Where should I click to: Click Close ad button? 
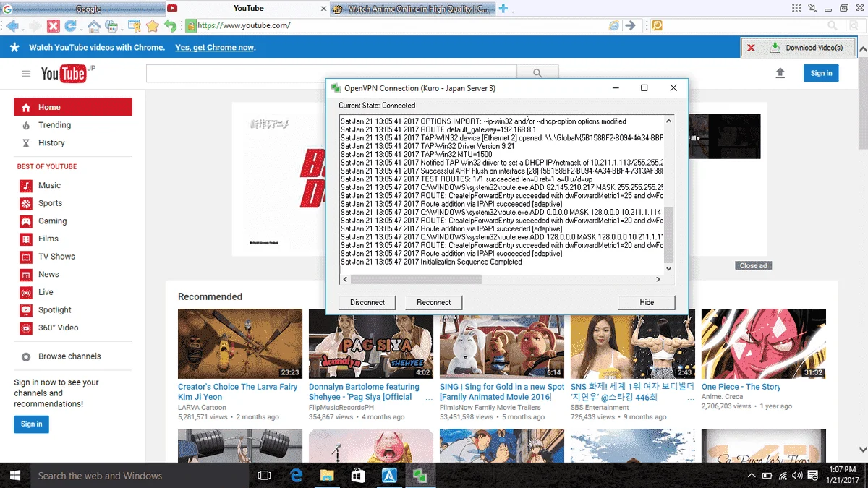point(753,266)
